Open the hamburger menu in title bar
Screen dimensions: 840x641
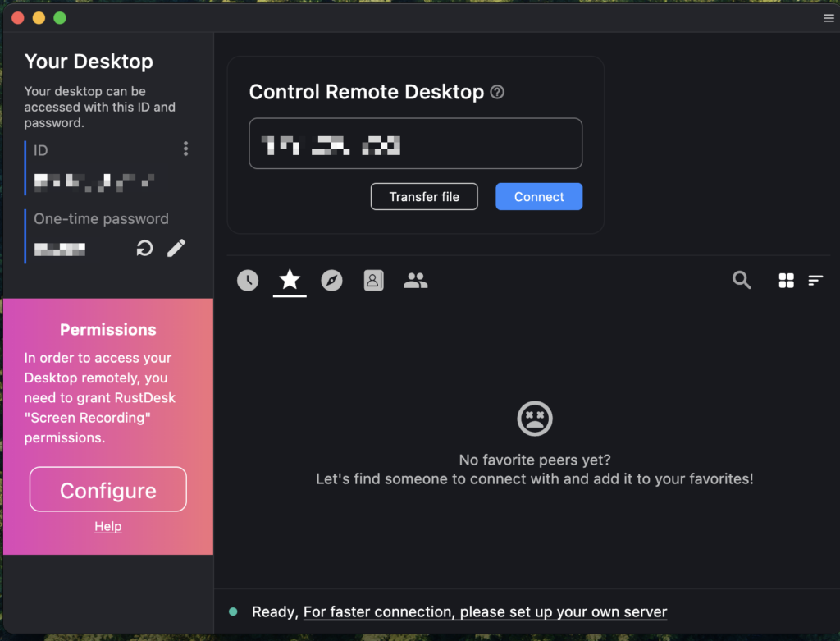point(829,18)
